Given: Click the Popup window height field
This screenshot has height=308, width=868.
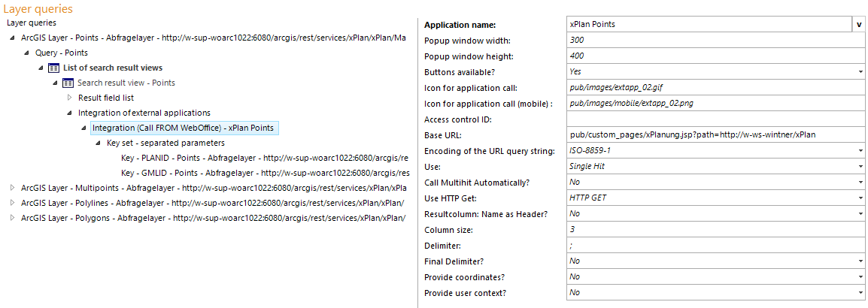Looking at the screenshot, I should (717, 56).
